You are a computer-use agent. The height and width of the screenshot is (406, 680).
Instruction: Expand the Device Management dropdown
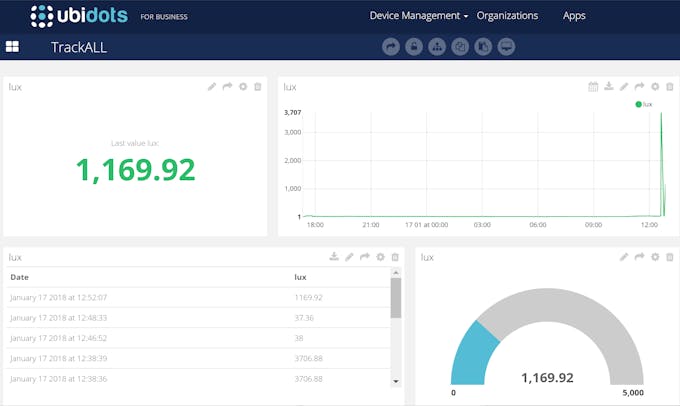coord(418,16)
